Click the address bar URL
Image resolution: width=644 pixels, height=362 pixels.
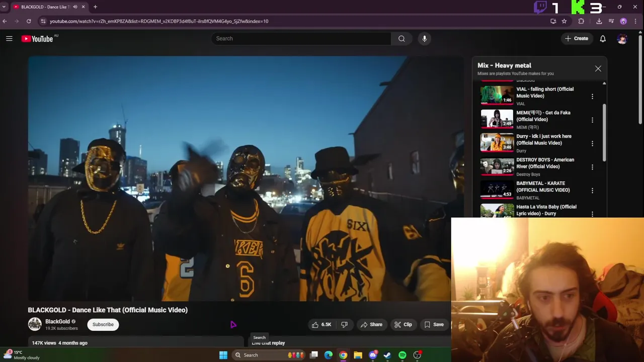tap(159, 21)
